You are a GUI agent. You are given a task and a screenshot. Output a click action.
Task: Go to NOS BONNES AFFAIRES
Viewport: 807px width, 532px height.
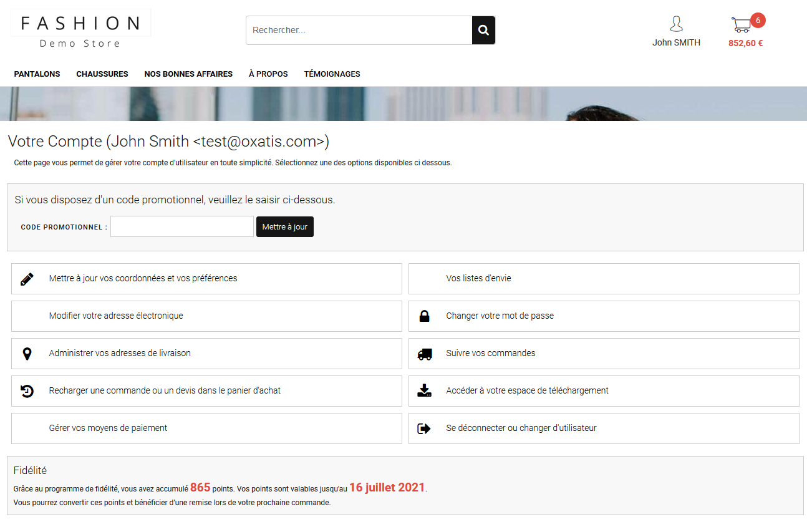[x=188, y=74]
